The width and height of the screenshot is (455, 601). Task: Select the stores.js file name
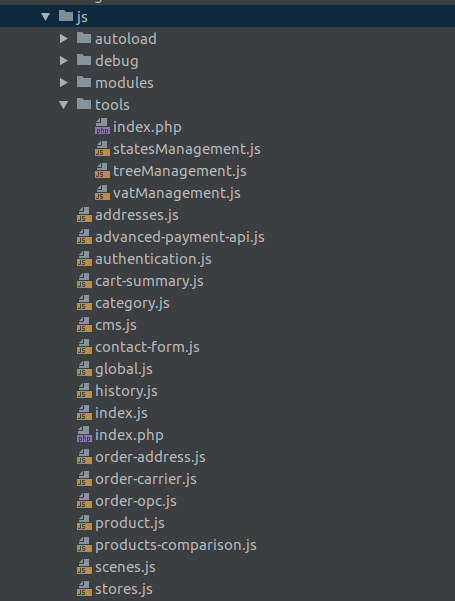[124, 589]
